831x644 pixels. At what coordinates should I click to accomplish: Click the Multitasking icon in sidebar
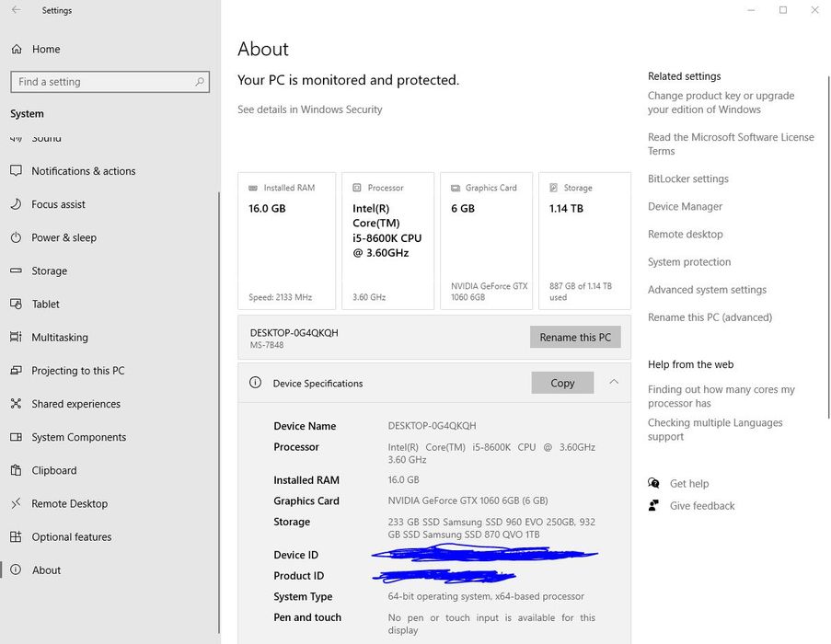[16, 338]
